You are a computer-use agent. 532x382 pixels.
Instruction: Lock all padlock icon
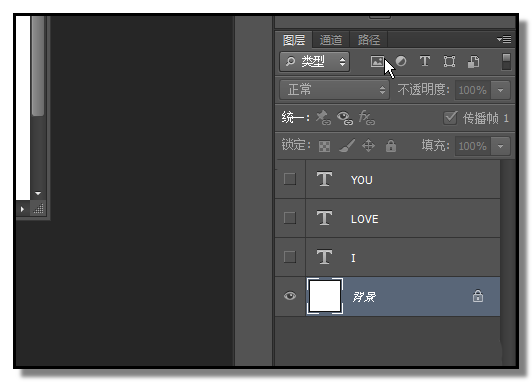pyautogui.click(x=391, y=146)
